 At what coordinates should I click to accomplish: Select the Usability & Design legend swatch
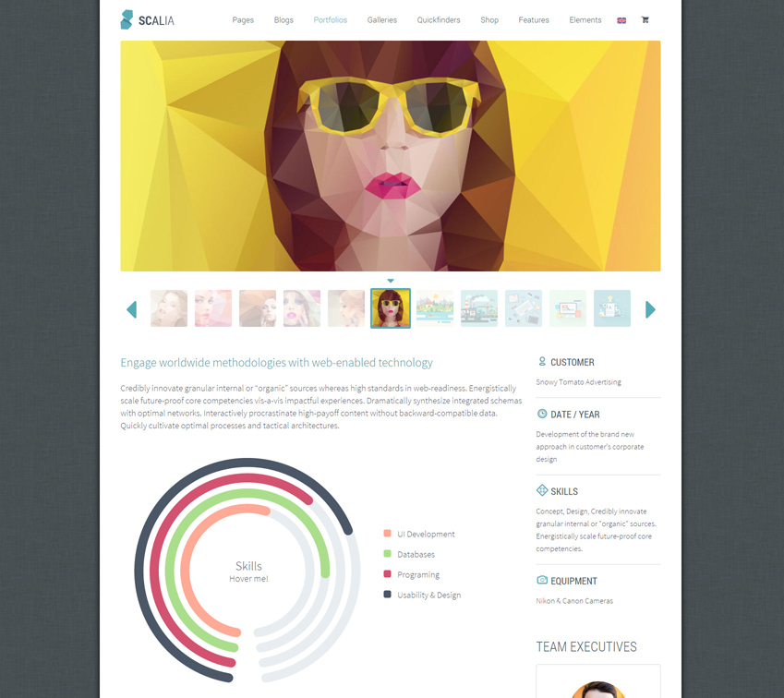[388, 595]
